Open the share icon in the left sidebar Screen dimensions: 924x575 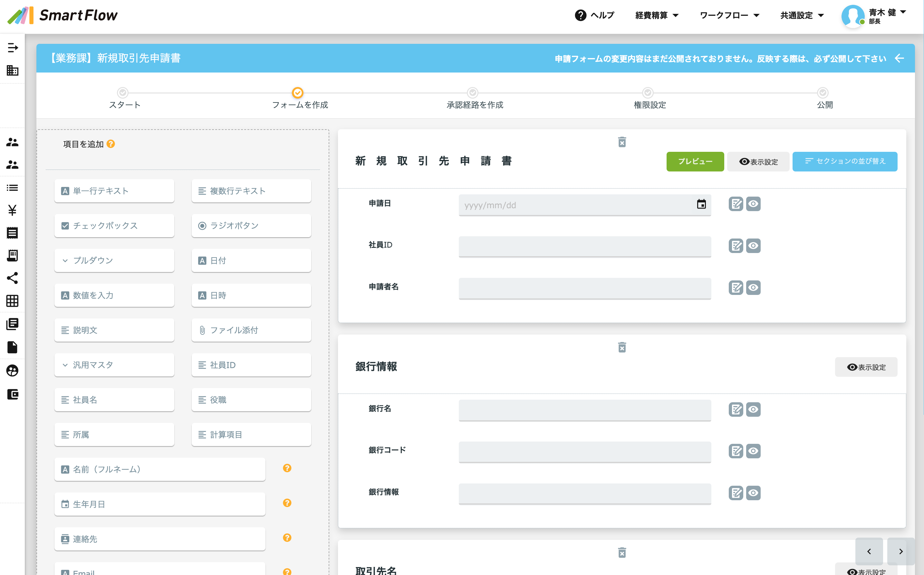pyautogui.click(x=12, y=278)
